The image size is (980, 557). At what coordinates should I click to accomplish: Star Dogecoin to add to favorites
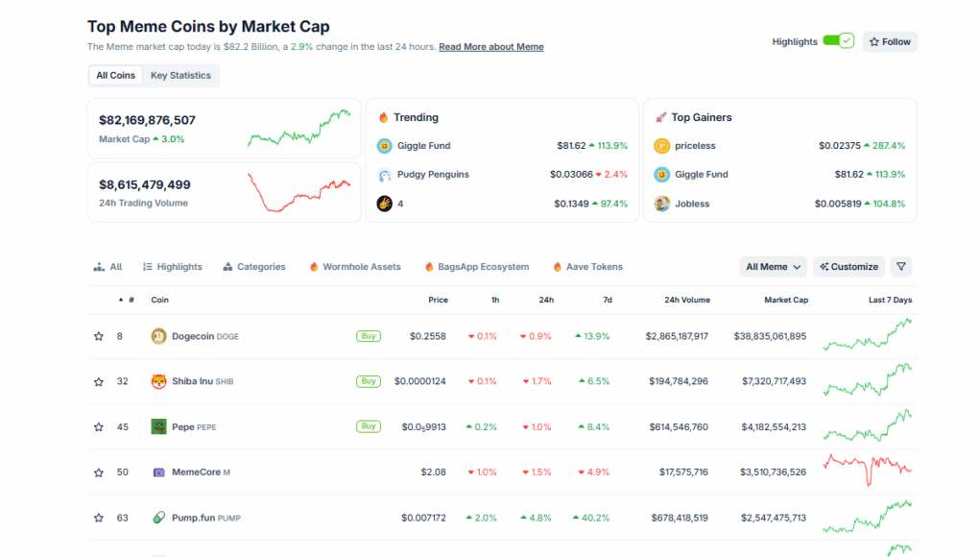click(98, 336)
